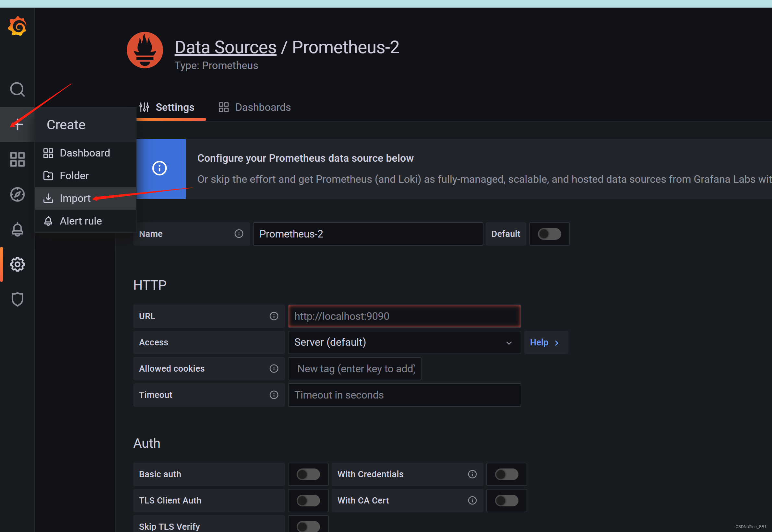Select Import in Create menu
The image size is (772, 532).
point(85,198)
